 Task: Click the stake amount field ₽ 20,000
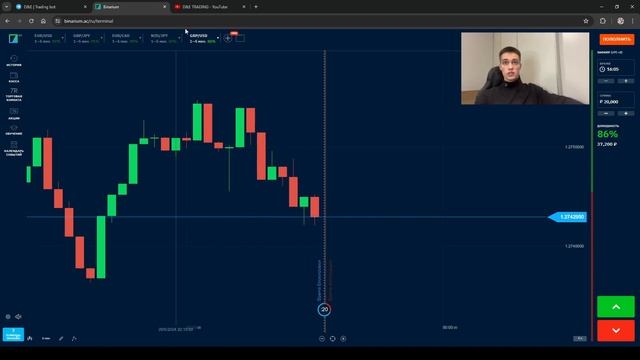click(x=616, y=100)
